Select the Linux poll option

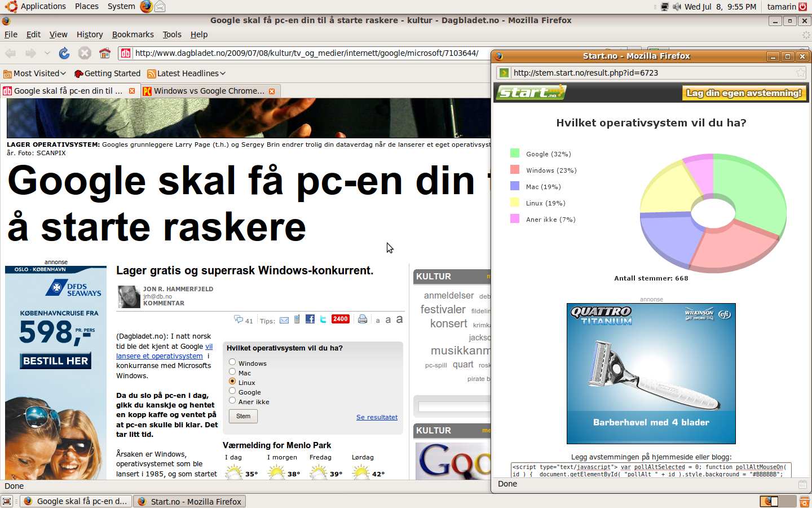click(x=232, y=381)
